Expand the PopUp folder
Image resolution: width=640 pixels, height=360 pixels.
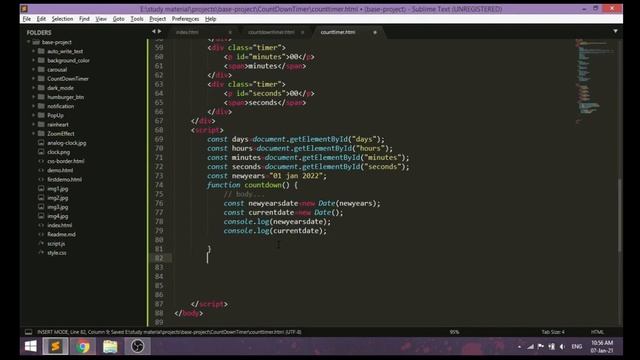point(33,115)
